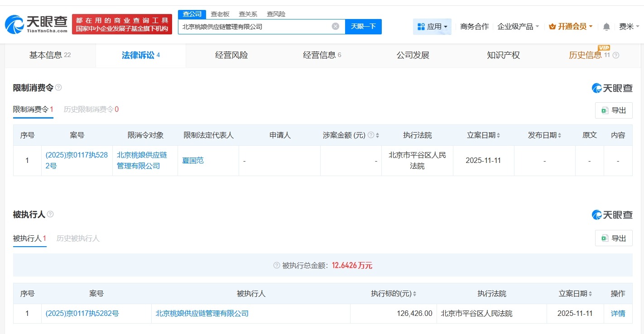
Task: Open the 详情 link of the execution record
Action: point(618,313)
